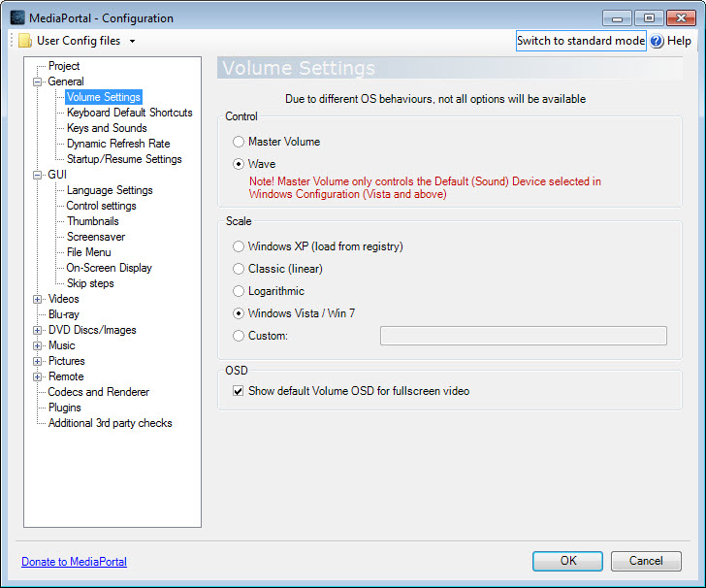Open Dynamic Refresh Rate settings
Image resolution: width=706 pixels, height=588 pixels.
click(118, 144)
